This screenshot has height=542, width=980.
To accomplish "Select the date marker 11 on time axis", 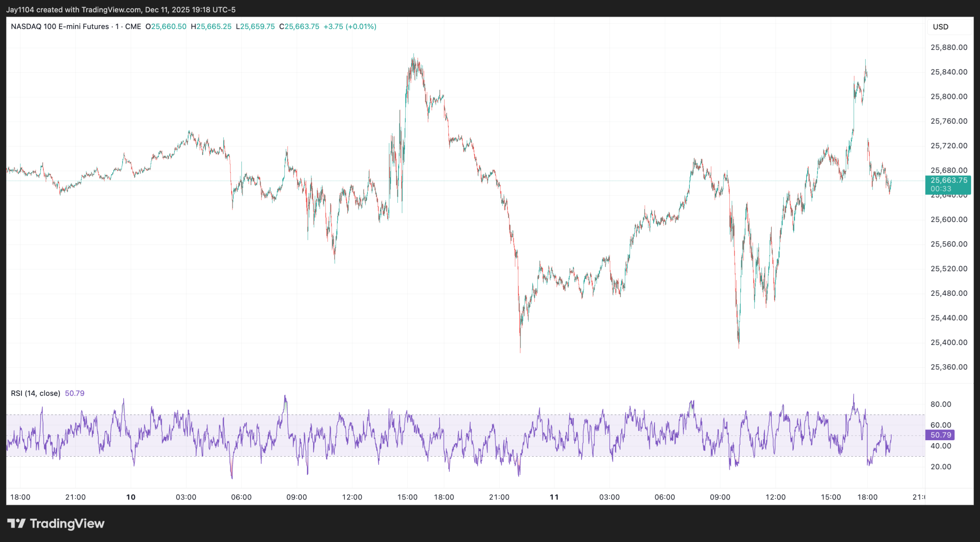I will click(x=554, y=497).
